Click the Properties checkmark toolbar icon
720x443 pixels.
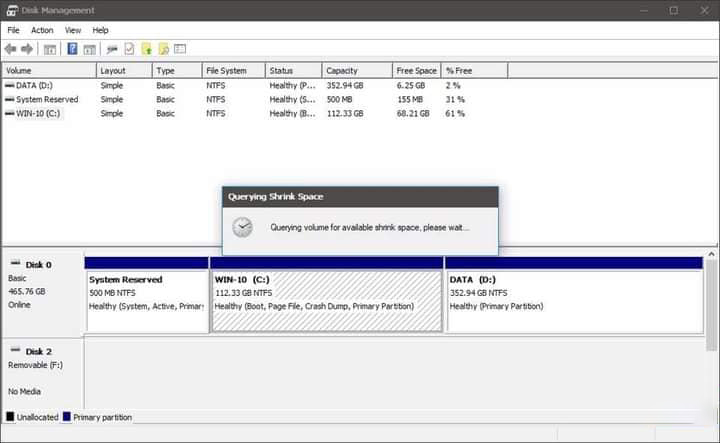(x=129, y=49)
